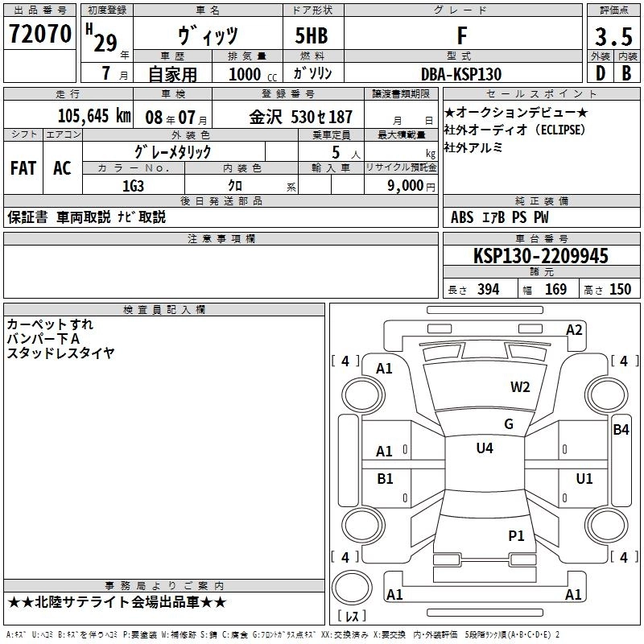Click W2 mark on the hood

click(x=520, y=387)
